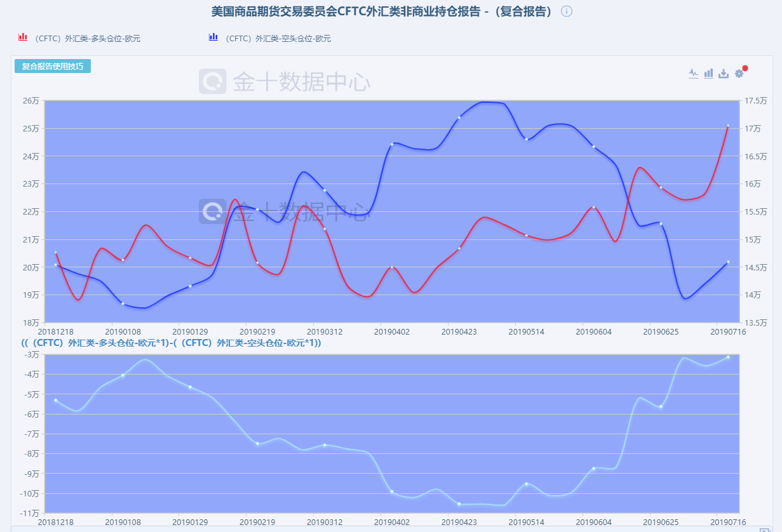Image resolution: width=782 pixels, height=532 pixels.
Task: Click the info icon beside report title
Action: [x=567, y=11]
